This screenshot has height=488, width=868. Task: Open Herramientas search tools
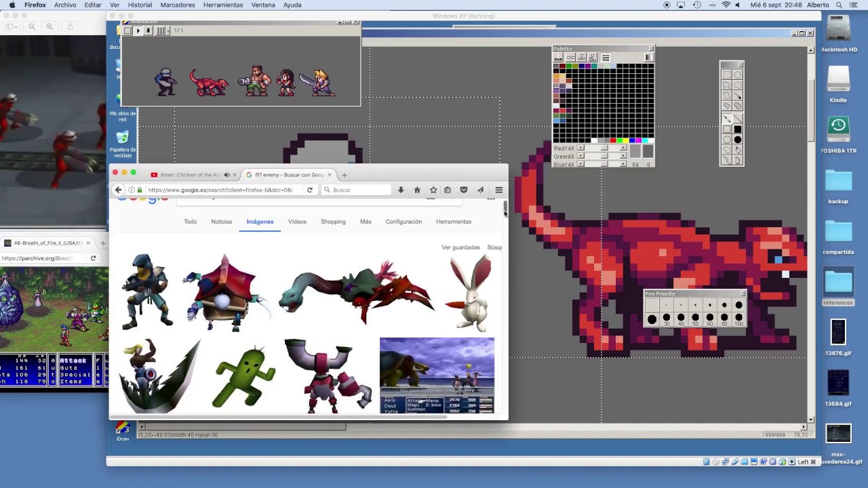point(454,222)
